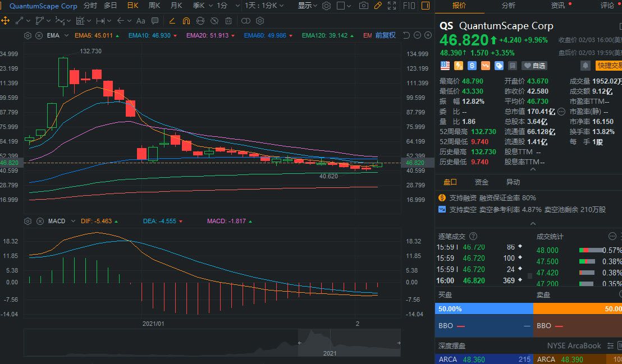Image resolution: width=622 pixels, height=364 pixels.
Task: Collapse the quote details section
Action: (533, 169)
